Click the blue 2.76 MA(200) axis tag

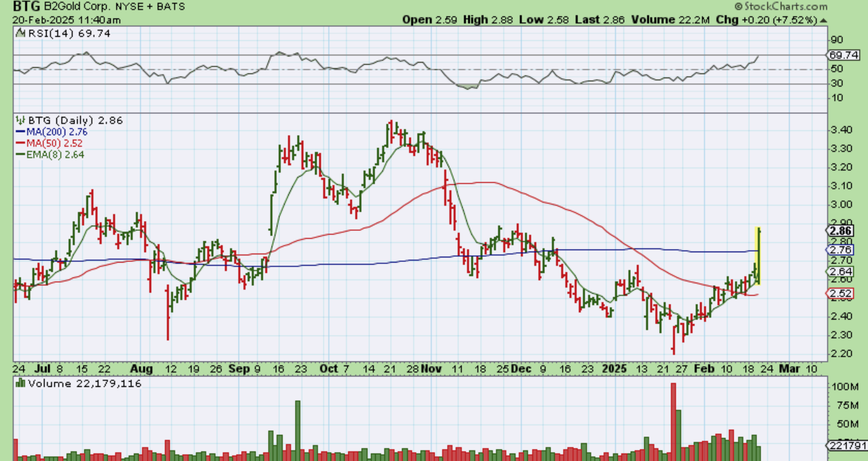tap(840, 250)
